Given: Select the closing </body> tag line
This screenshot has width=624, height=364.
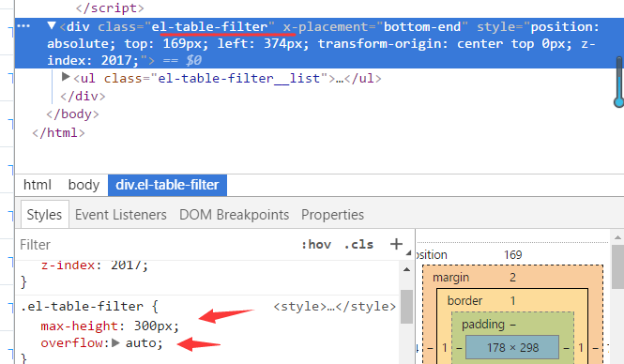Looking at the screenshot, I should click(x=72, y=114).
